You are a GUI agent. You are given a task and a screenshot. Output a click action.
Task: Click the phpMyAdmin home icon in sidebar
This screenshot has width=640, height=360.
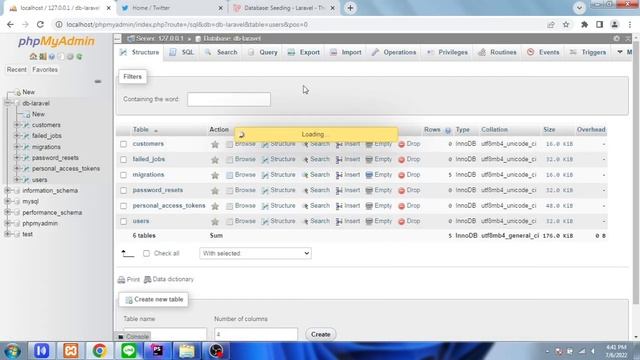[33, 56]
